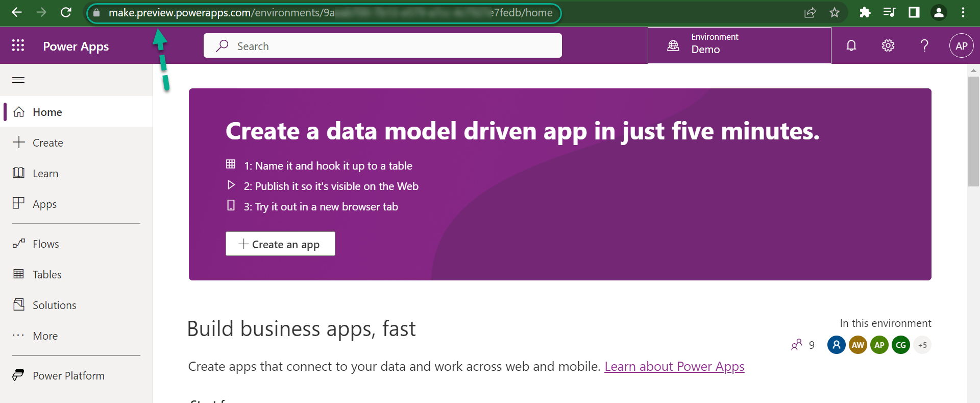Screen dimensions: 980x403
Task: Bookmark this page with the star icon
Action: [x=835, y=13]
